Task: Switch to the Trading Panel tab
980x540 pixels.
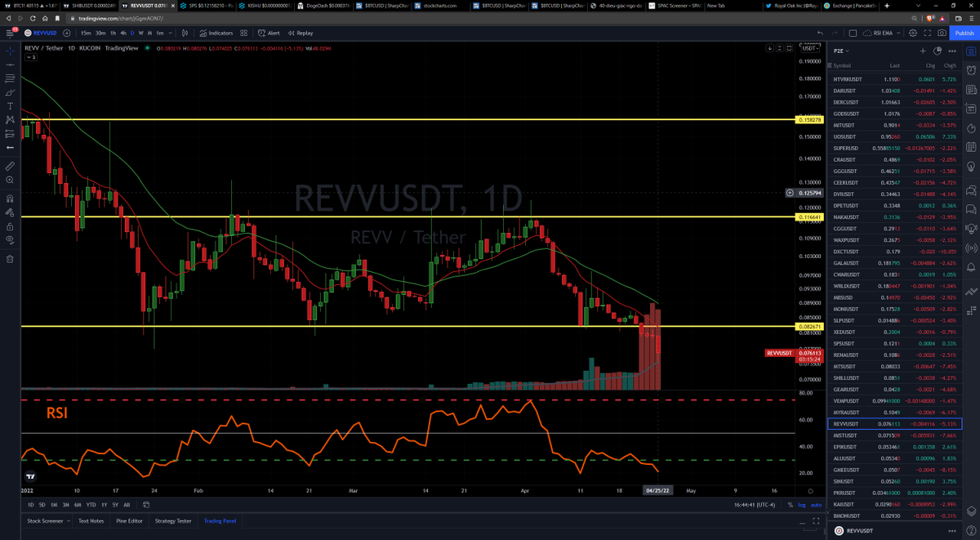Action: click(219, 520)
